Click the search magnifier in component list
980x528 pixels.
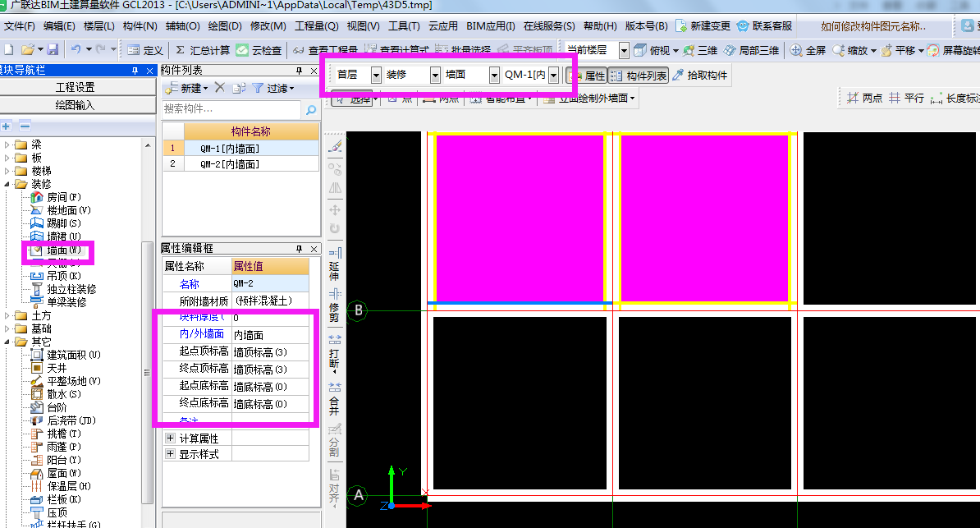coord(310,109)
